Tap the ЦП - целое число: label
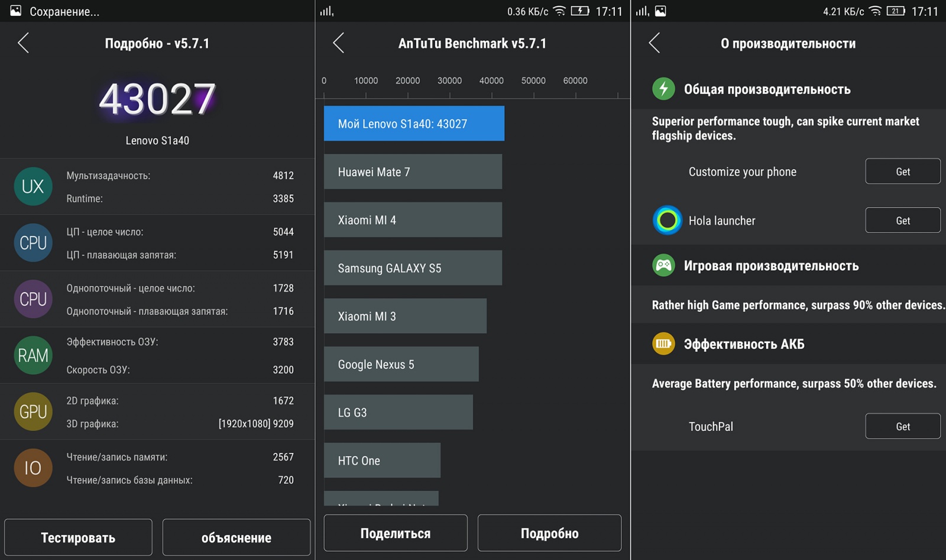Screen dimensions: 946x560 [x=105, y=232]
